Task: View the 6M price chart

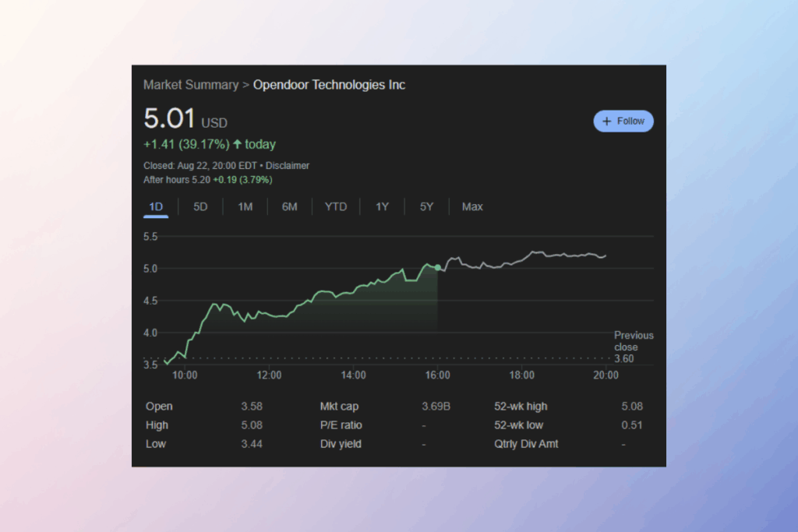Action: tap(290, 206)
